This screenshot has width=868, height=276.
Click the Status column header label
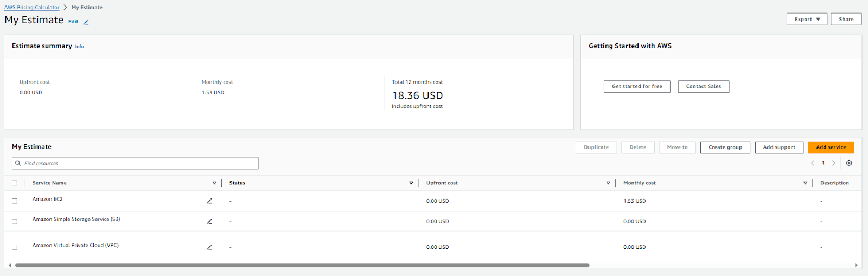(237, 183)
